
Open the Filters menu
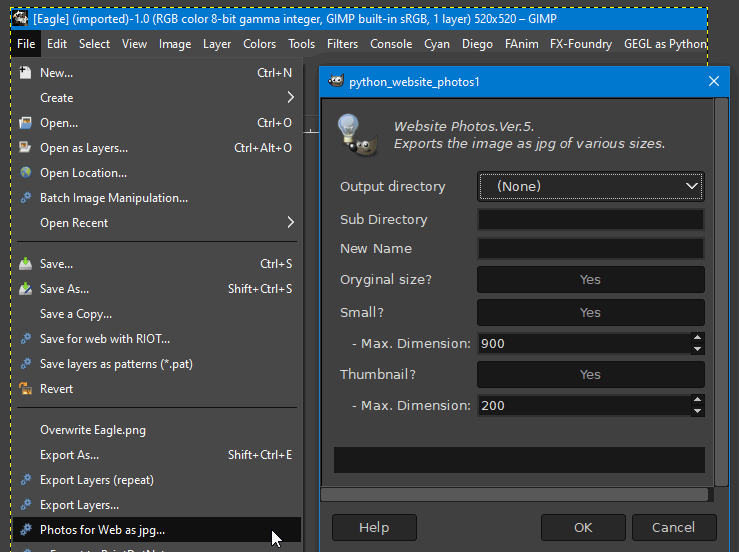click(x=342, y=44)
